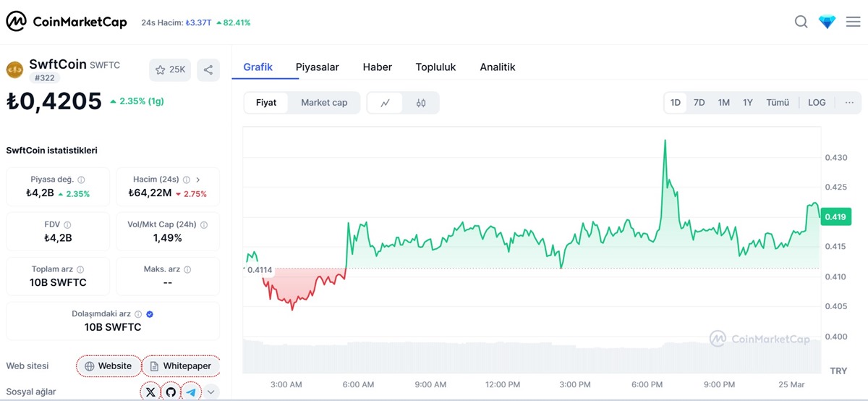The width and height of the screenshot is (868, 401).
Task: Show info for FDV
Action: click(x=67, y=225)
